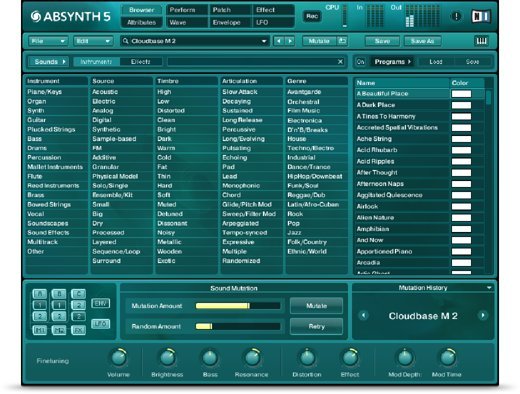This screenshot has height=394, width=520.
Task: Click the In level meter
Action: [x=375, y=16]
